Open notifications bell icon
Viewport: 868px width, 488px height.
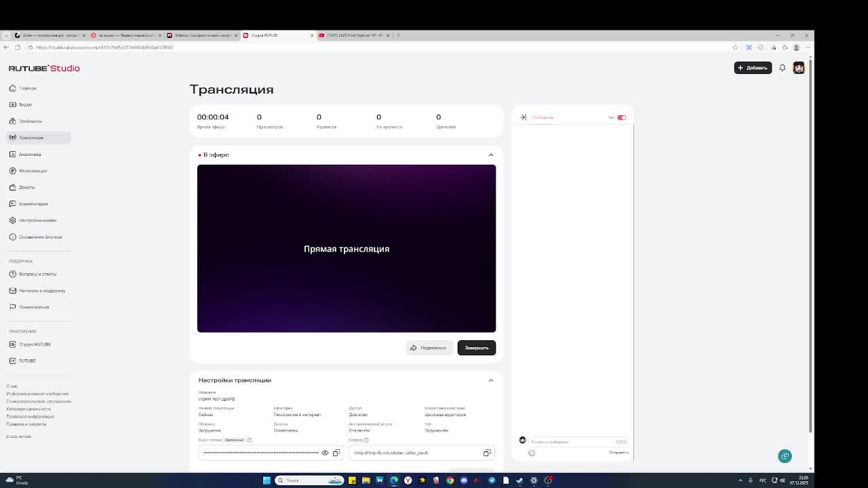(782, 68)
